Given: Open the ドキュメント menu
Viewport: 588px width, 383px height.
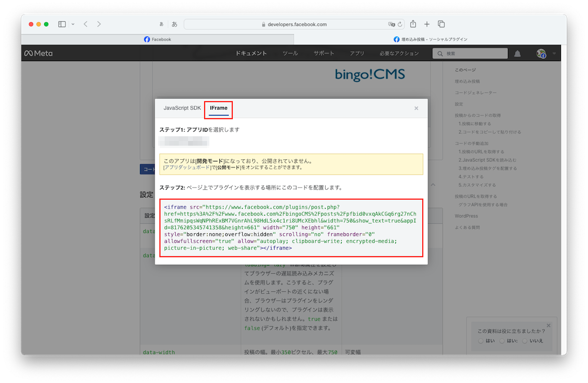Looking at the screenshot, I should pos(251,53).
